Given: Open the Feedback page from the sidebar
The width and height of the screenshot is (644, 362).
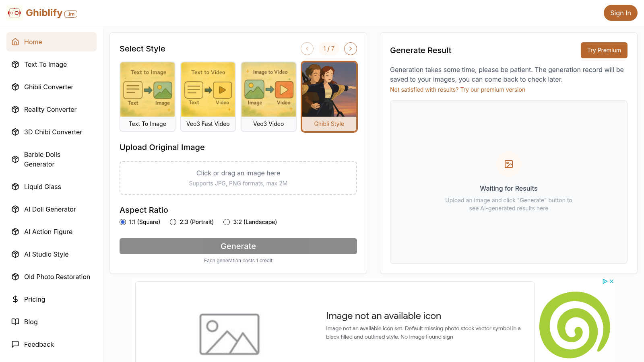Looking at the screenshot, I should pyautogui.click(x=39, y=344).
